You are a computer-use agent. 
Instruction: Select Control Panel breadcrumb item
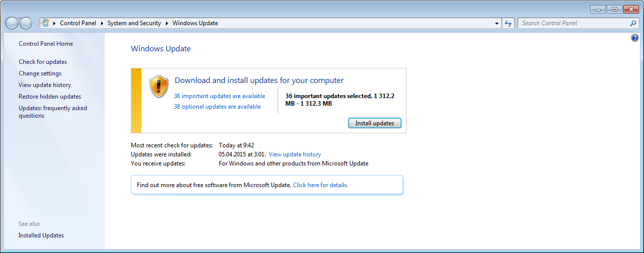(78, 23)
